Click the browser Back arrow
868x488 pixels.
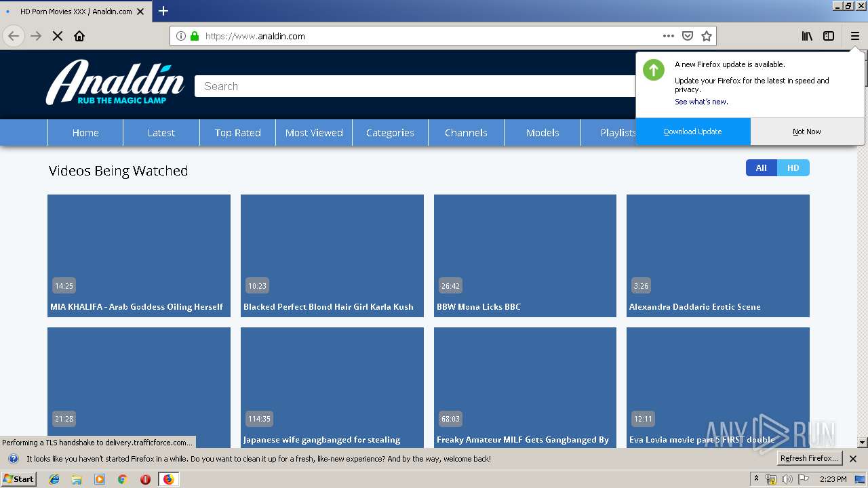[x=14, y=36]
